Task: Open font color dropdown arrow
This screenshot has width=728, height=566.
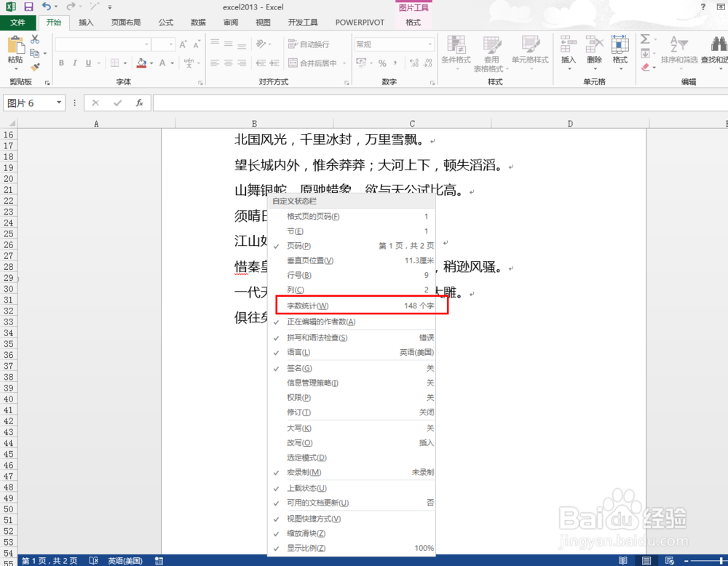Action: (173, 63)
